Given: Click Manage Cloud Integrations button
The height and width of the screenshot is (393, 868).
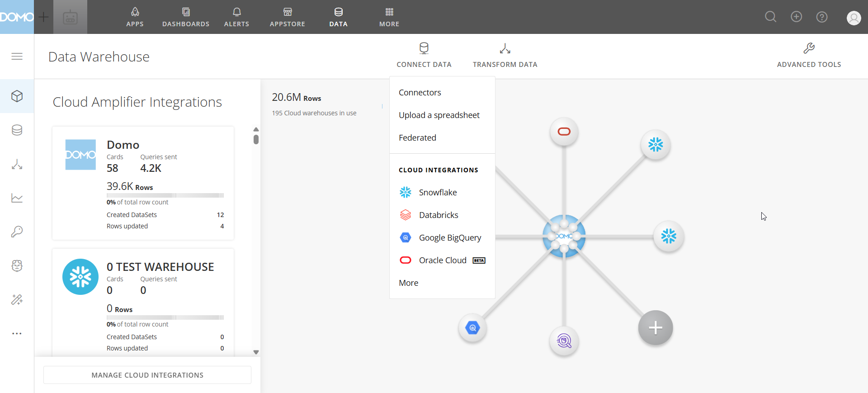Looking at the screenshot, I should 147,375.
